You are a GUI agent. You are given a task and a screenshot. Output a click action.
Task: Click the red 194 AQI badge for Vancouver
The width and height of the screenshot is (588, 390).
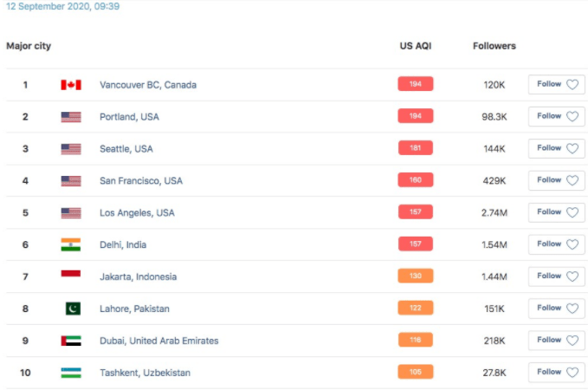pos(416,84)
